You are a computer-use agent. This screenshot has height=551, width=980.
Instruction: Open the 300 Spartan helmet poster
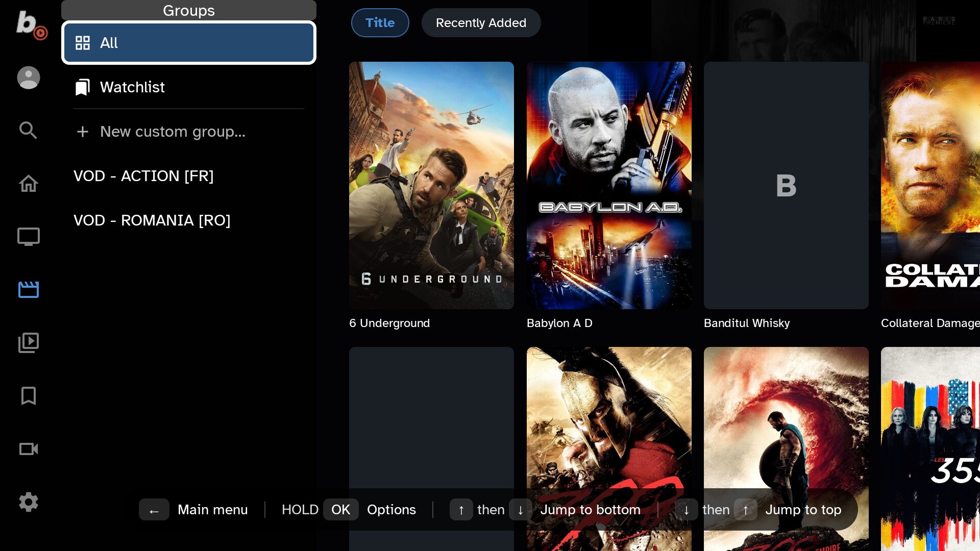click(x=609, y=449)
